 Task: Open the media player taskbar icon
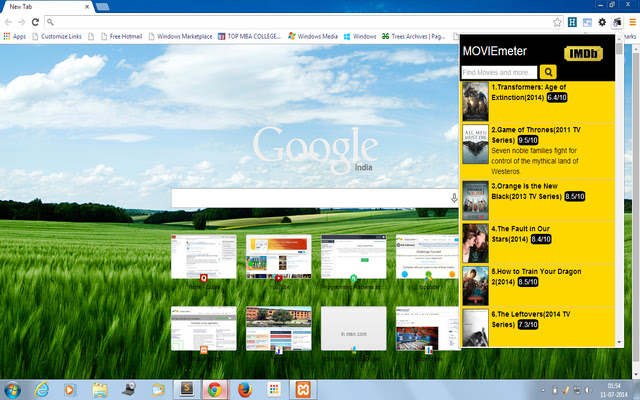point(70,390)
